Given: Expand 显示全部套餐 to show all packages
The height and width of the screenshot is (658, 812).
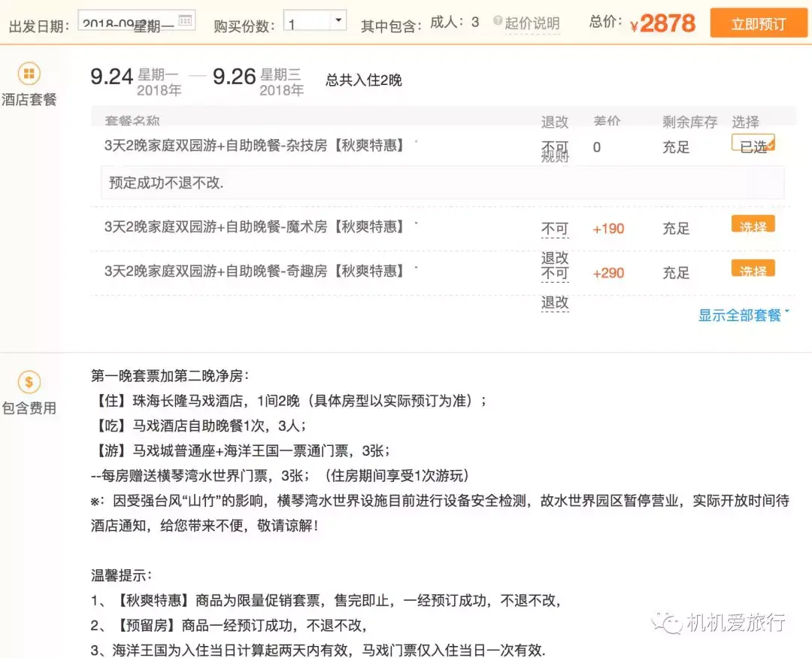Looking at the screenshot, I should 741,317.
